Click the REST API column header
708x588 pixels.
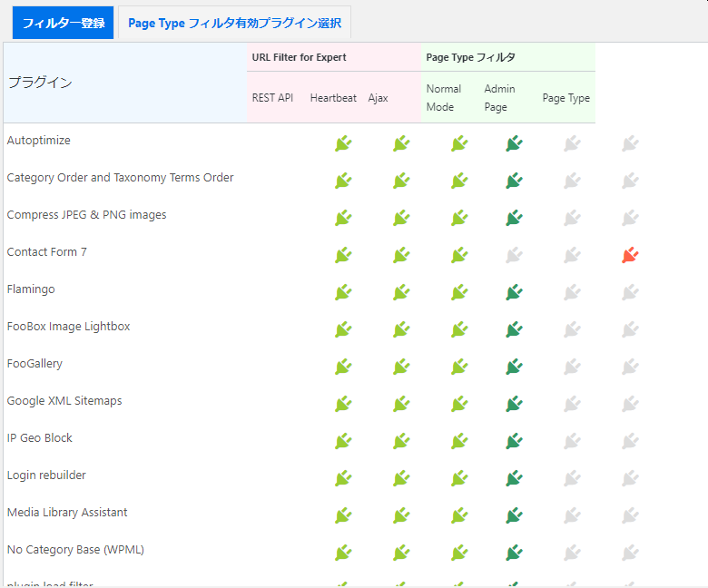pyautogui.click(x=272, y=98)
